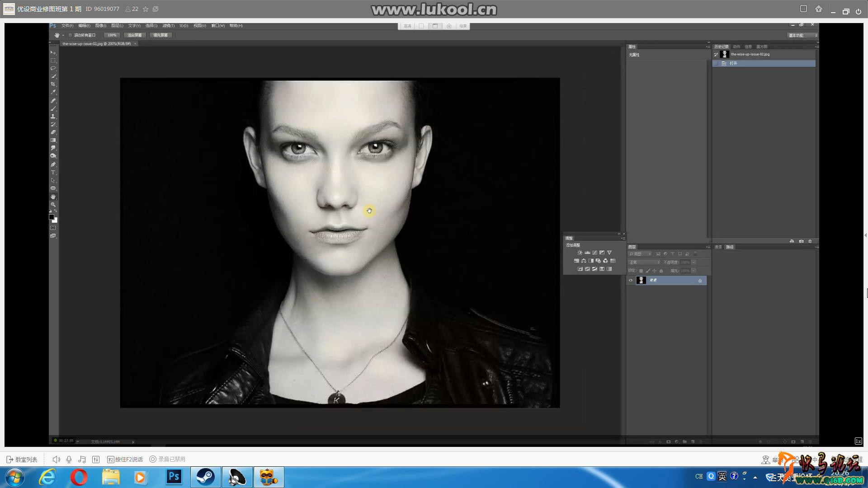Open the 图像(I) menu

pos(101,26)
